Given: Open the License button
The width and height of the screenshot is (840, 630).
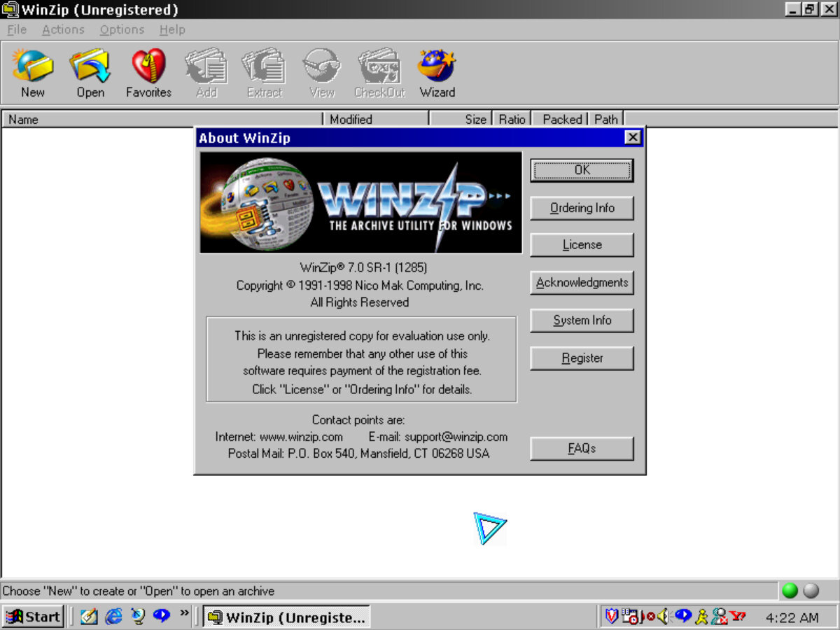Looking at the screenshot, I should click(582, 245).
